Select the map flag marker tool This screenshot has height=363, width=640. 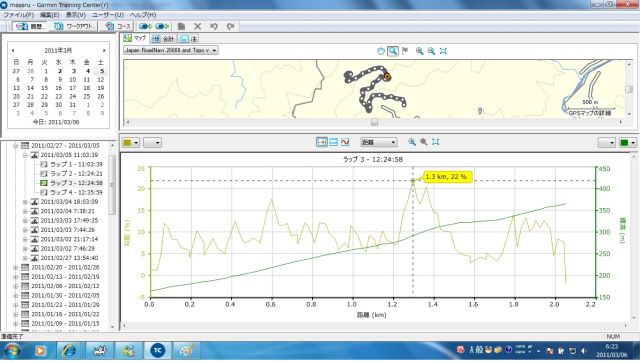405,51
